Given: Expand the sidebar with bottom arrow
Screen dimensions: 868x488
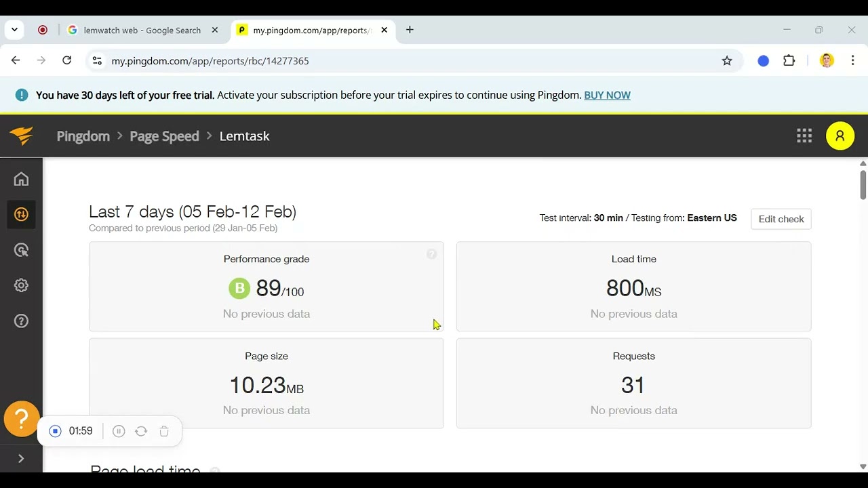Looking at the screenshot, I should click(21, 459).
